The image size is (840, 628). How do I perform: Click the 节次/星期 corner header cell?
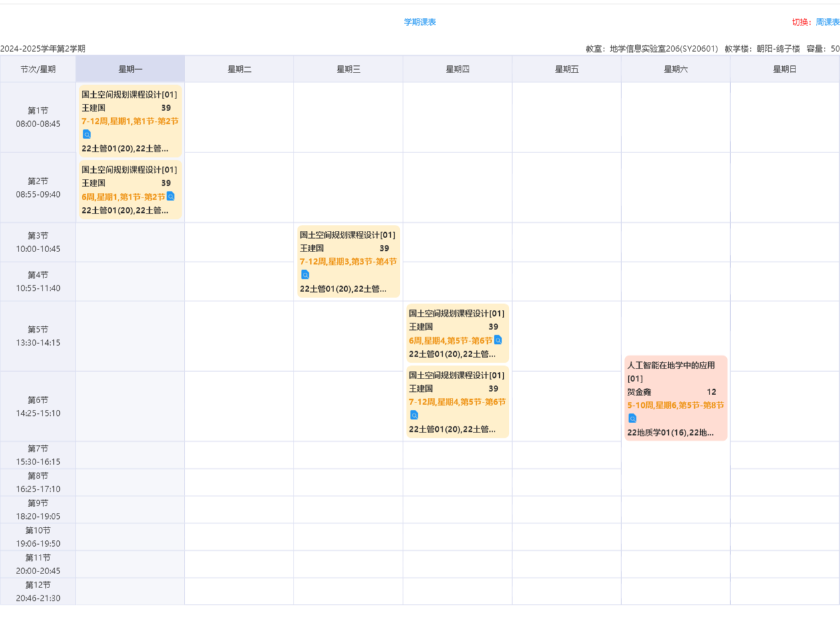coord(38,69)
